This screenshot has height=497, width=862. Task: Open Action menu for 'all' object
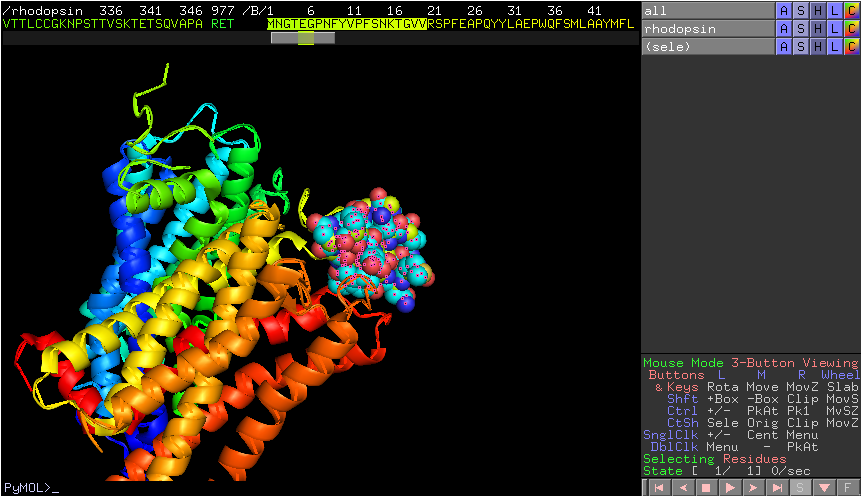click(x=783, y=10)
